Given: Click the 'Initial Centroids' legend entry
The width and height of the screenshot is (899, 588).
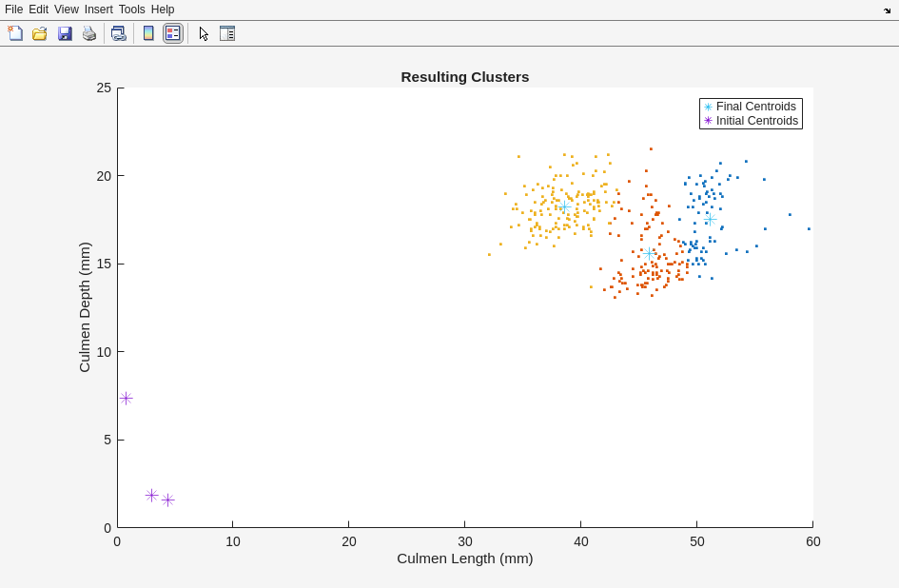Looking at the screenshot, I should coord(756,121).
